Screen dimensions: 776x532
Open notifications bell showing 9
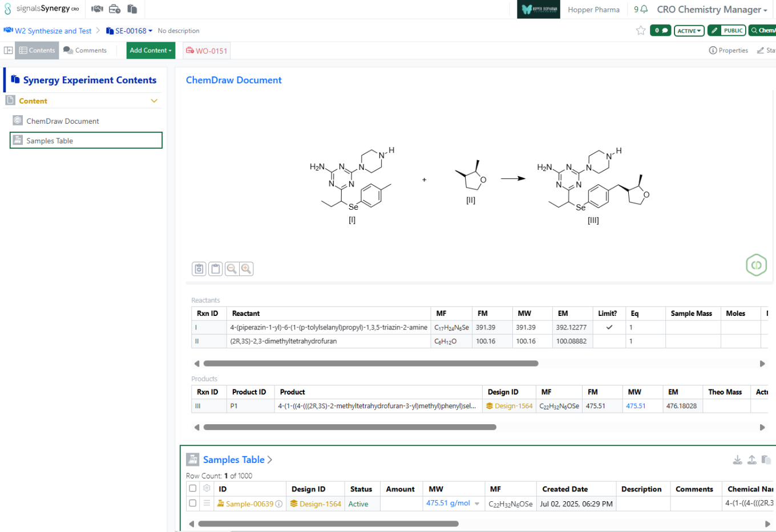click(641, 9)
